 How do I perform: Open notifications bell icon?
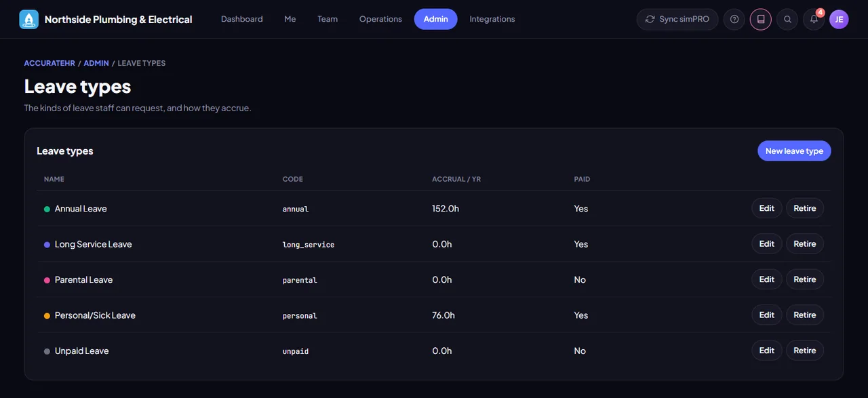coord(814,19)
